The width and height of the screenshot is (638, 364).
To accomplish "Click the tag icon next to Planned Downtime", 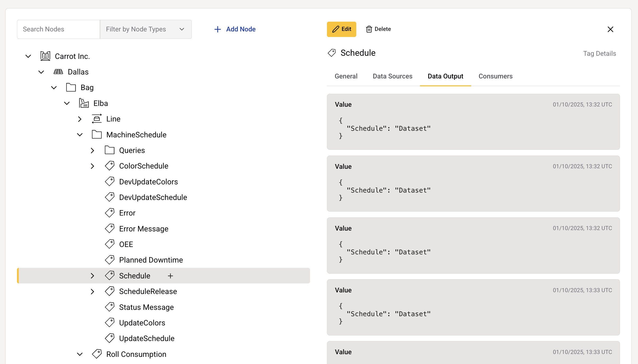I will pos(110,260).
